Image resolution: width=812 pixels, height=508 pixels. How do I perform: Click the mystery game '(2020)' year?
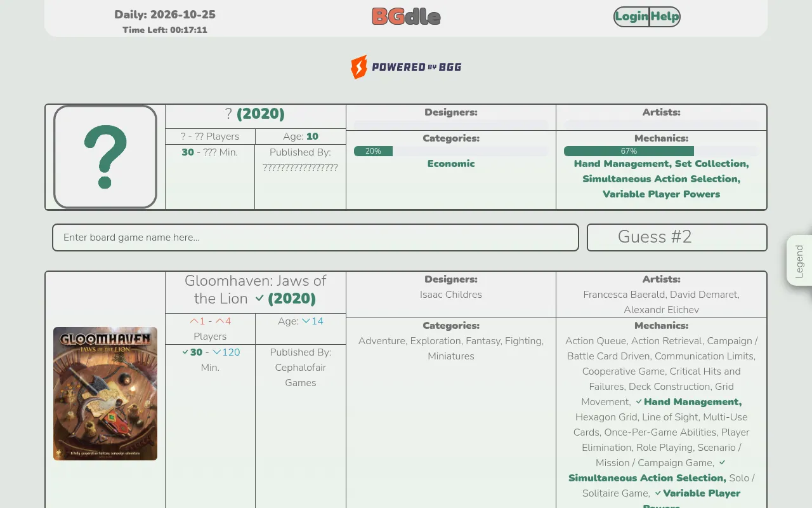point(261,114)
